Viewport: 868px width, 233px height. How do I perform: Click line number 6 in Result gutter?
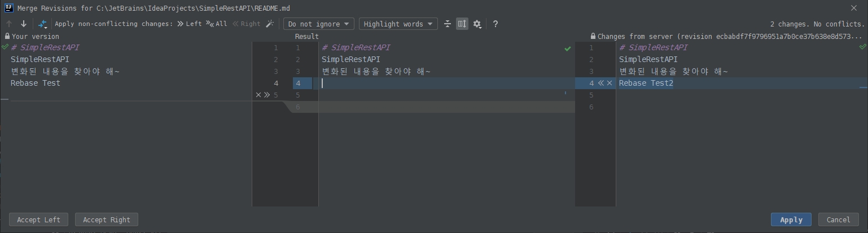pos(297,107)
